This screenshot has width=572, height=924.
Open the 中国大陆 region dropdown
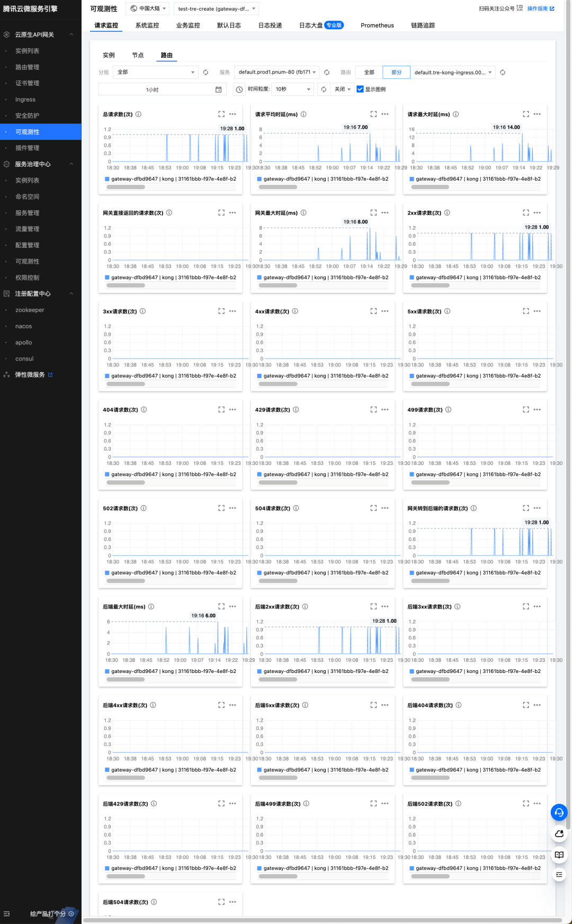[x=148, y=8]
